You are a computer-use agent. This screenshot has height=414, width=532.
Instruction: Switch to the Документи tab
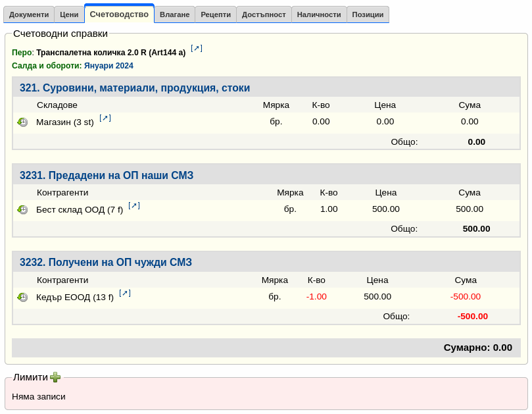tap(29, 14)
